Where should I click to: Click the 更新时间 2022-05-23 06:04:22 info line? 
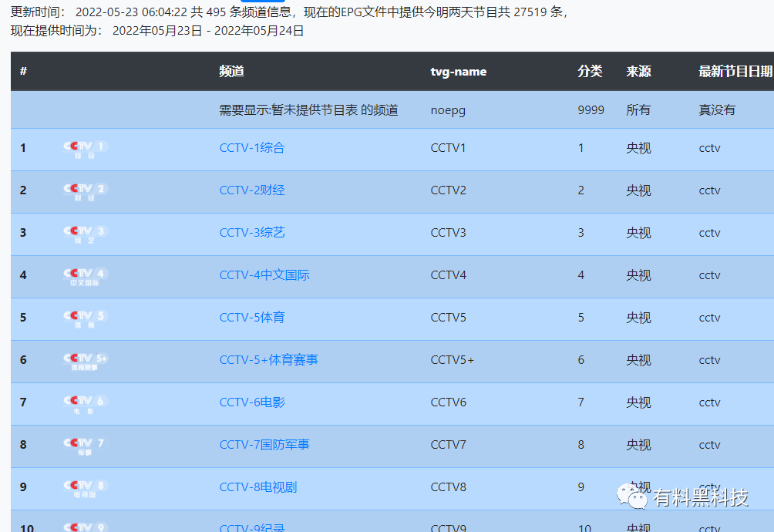pyautogui.click(x=290, y=12)
